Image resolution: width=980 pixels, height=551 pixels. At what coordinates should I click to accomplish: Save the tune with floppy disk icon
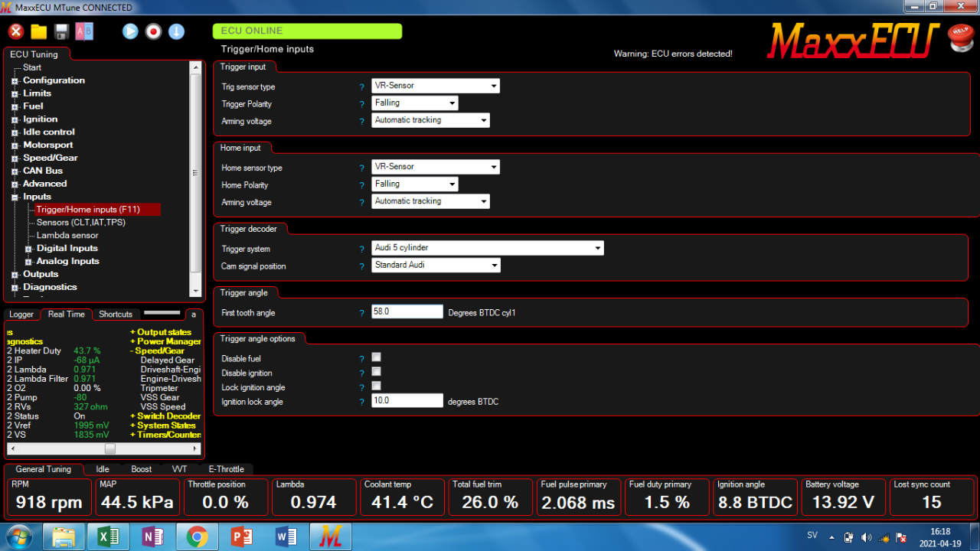(62, 31)
